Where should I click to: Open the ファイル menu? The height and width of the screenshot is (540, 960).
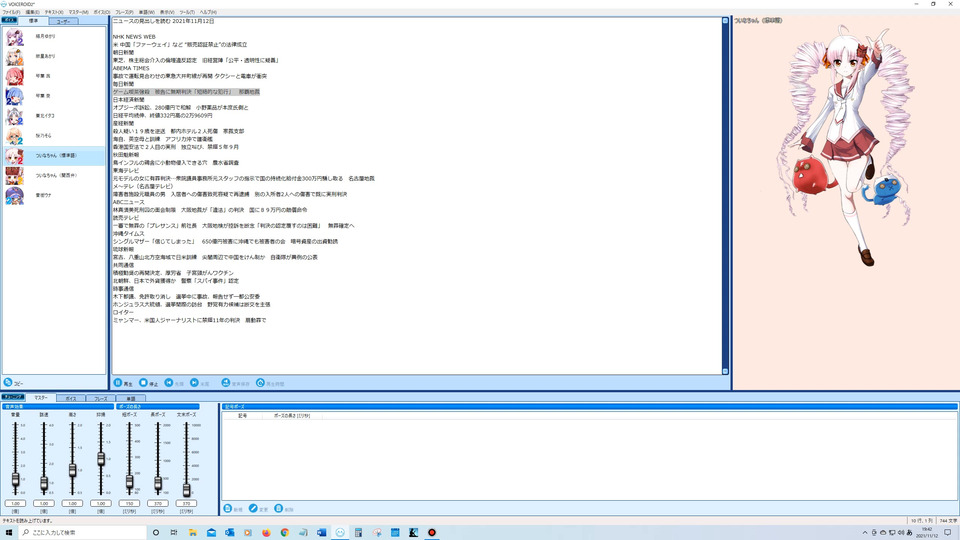pyautogui.click(x=11, y=12)
